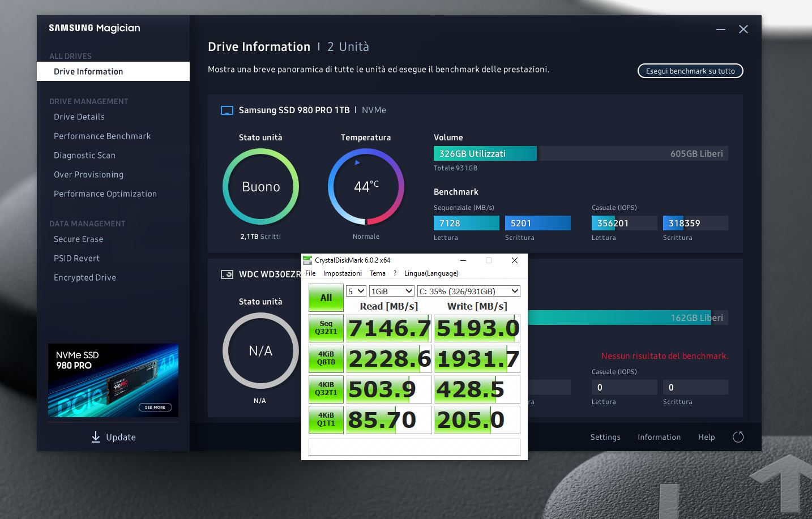Run the Seq Q32T1 test
Viewport: 812px width, 519px height.
coord(326,328)
